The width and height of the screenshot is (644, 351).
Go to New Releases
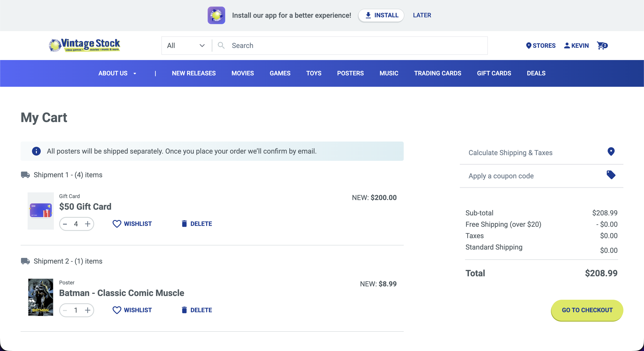(x=194, y=73)
